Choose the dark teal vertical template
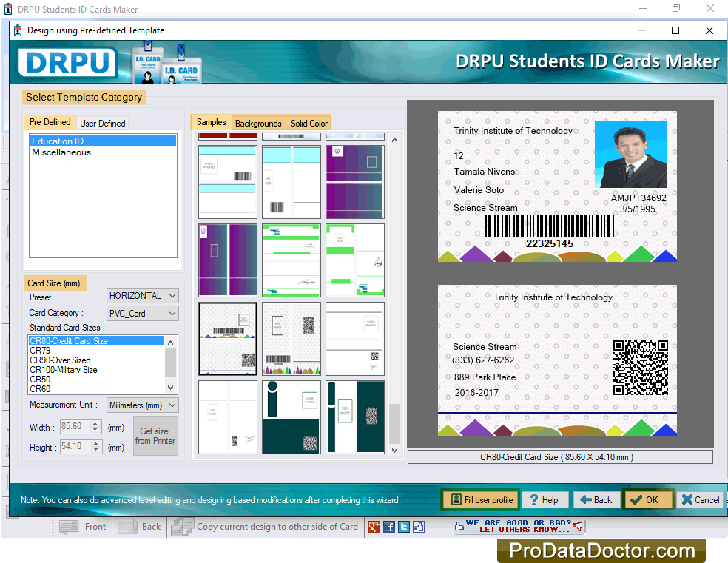 (x=354, y=417)
